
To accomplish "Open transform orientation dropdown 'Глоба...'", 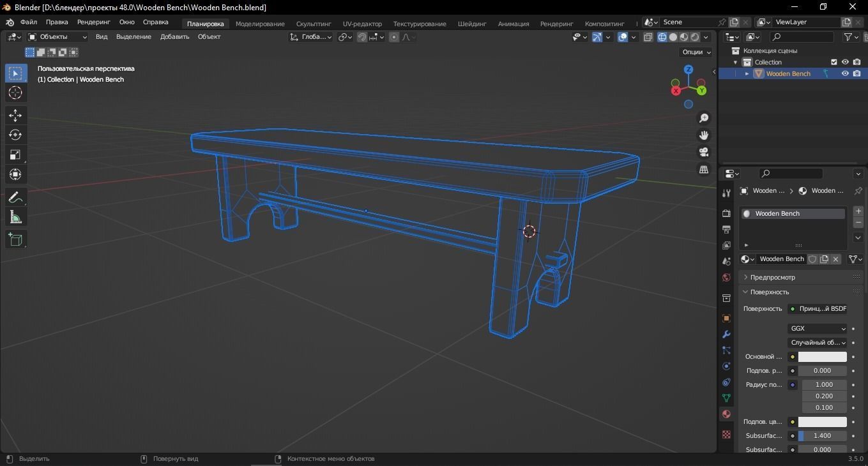I will [x=310, y=37].
